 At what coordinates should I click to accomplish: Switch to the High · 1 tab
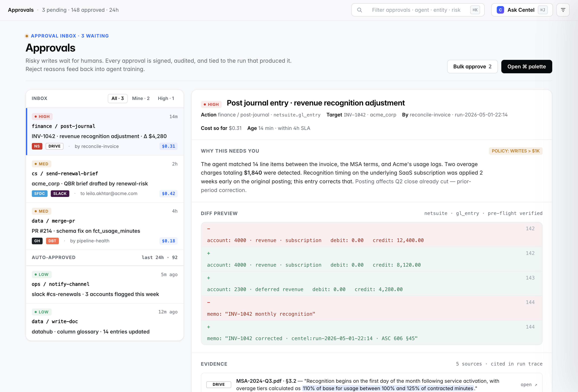click(166, 98)
